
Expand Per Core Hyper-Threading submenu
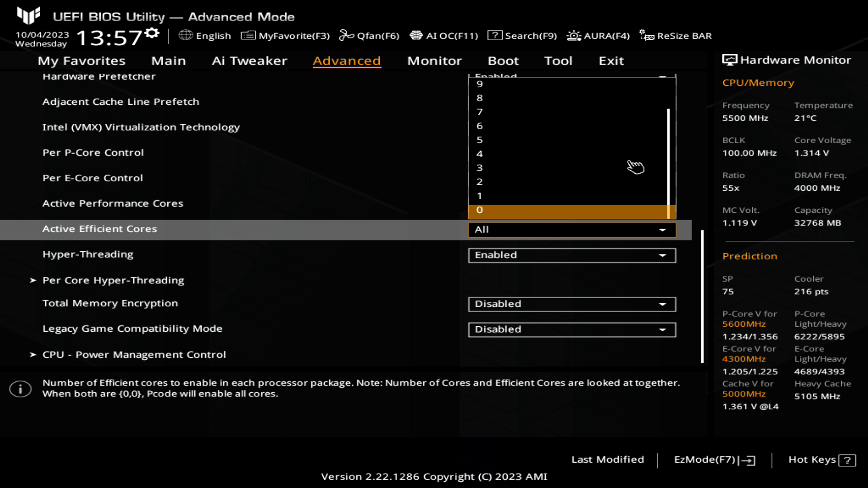(113, 280)
